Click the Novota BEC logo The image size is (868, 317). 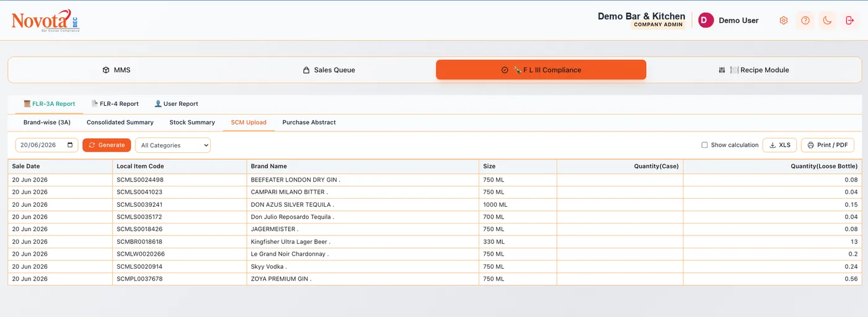pyautogui.click(x=45, y=20)
